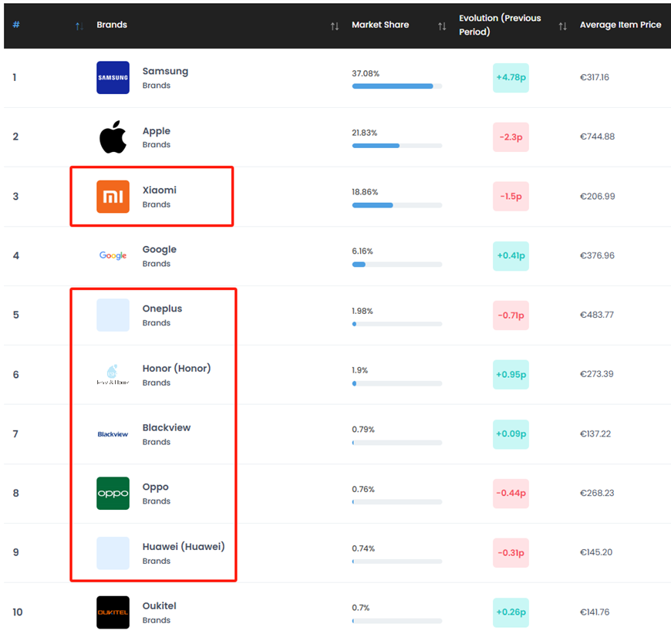This screenshot has height=644, width=671.
Task: Click the Oukitel logo icon
Action: [x=113, y=612]
